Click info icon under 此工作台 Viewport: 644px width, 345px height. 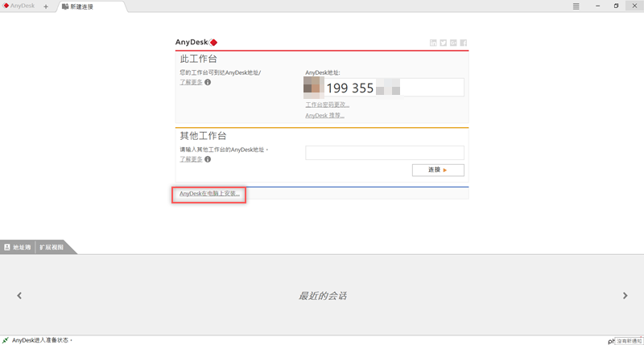point(208,82)
